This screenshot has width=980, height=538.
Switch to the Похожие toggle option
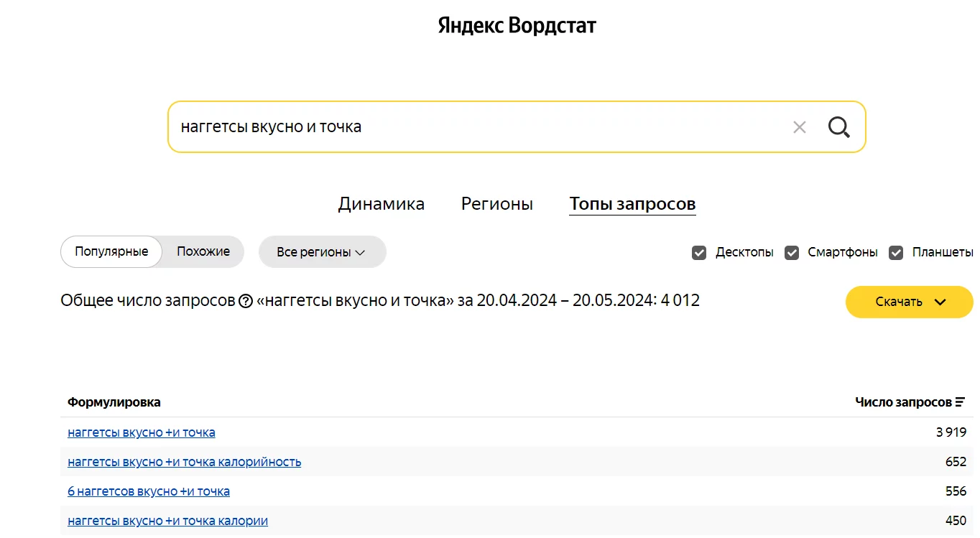click(x=203, y=251)
